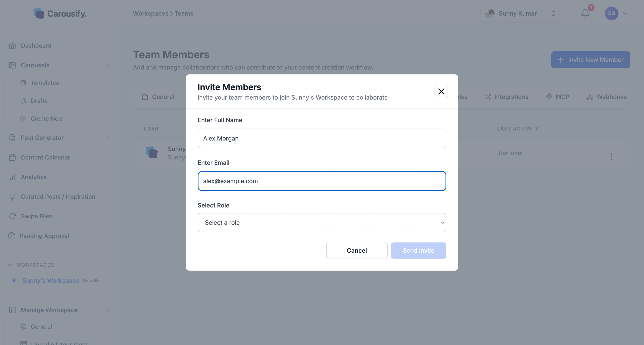The height and width of the screenshot is (345, 644).
Task: Click the Enter Email input field
Action: [x=322, y=181]
